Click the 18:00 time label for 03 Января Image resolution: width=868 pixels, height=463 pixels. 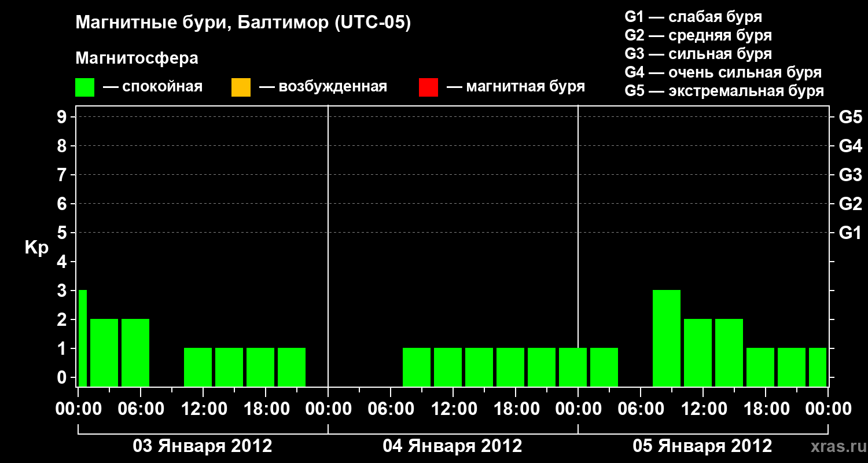[x=266, y=409]
